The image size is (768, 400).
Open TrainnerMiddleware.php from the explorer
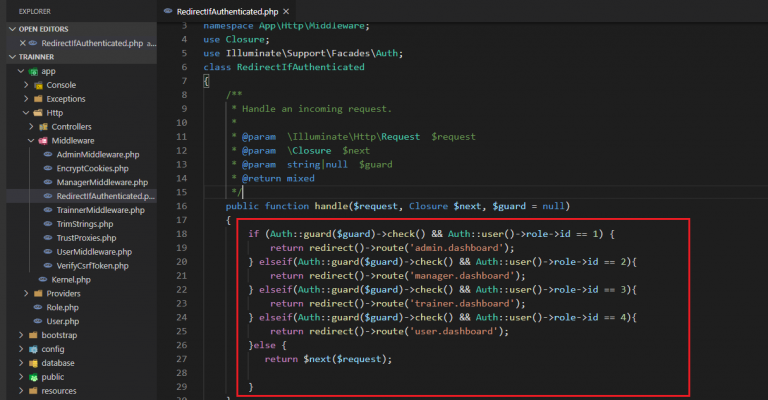click(x=100, y=210)
